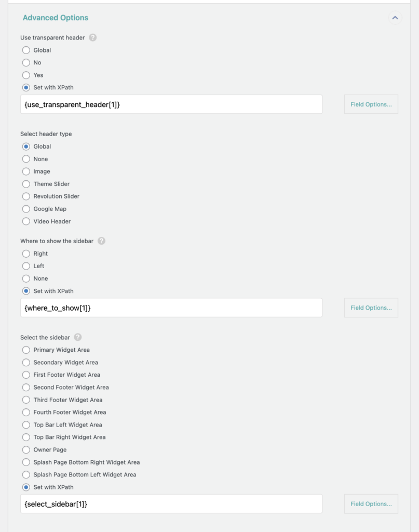The width and height of the screenshot is (419, 532).
Task: Pick 'Revolution Slider' as header type
Action: (26, 196)
